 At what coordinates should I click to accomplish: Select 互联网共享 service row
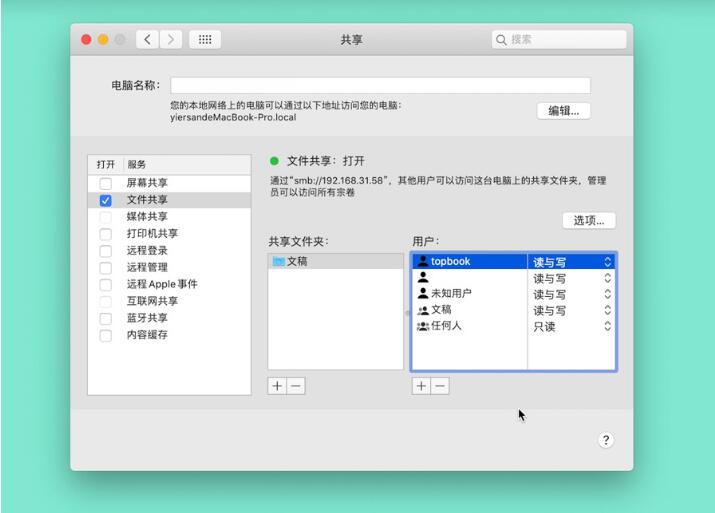point(169,301)
